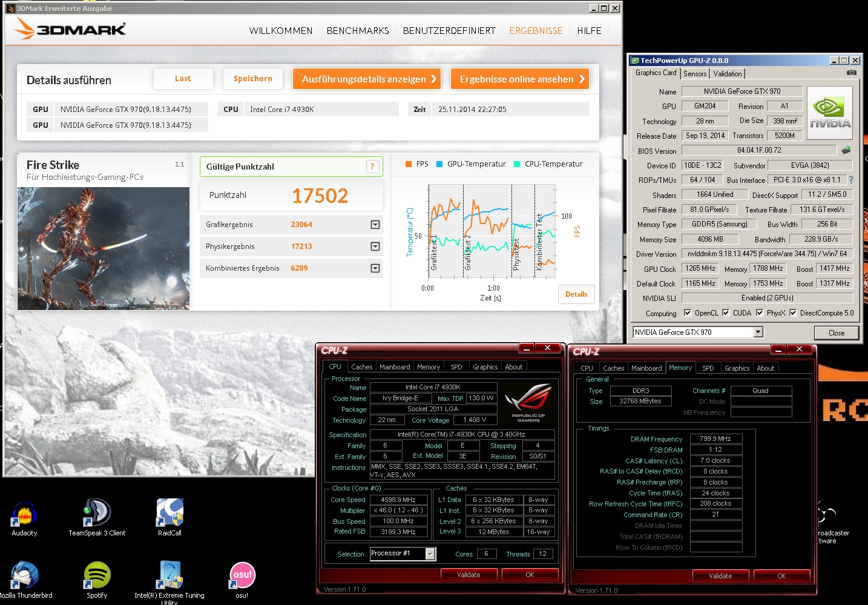This screenshot has width=868, height=605.
Task: Click the GPU Name field in GPU-Z
Action: 742,91
